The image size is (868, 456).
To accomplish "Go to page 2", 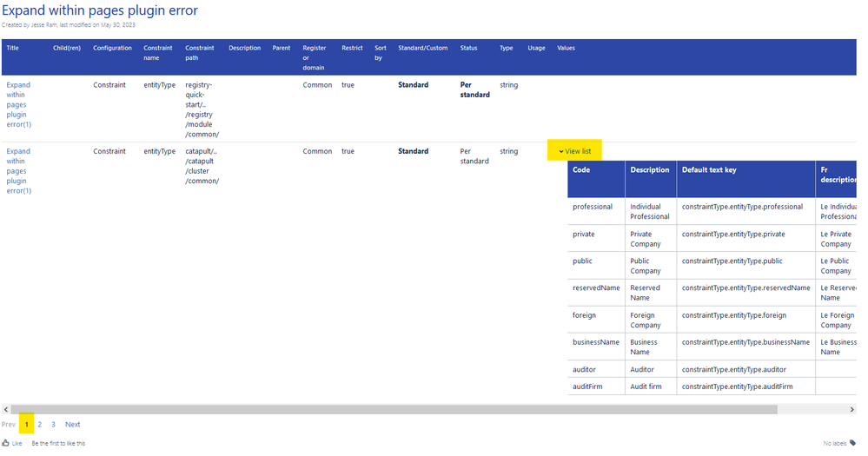I will pyautogui.click(x=40, y=425).
